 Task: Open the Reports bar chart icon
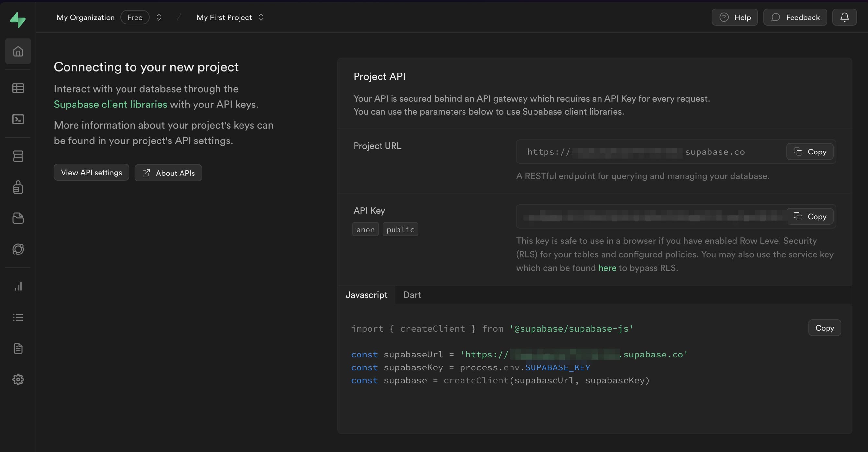[18, 287]
